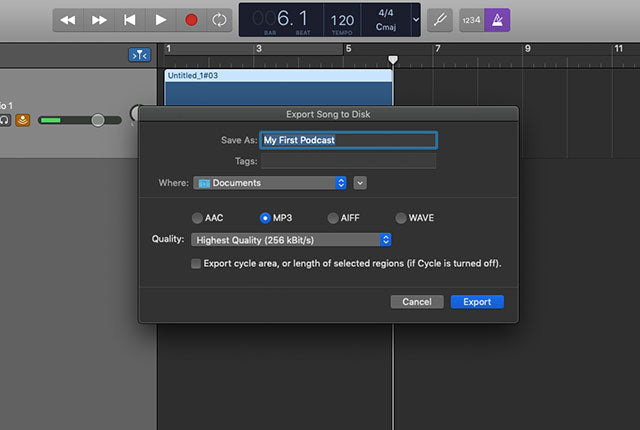Image resolution: width=640 pixels, height=430 pixels.
Task: Select the AAC format radio button
Action: coord(197,218)
